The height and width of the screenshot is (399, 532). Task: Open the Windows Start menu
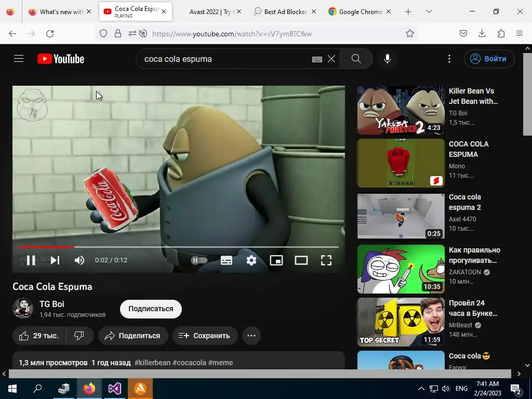(12, 389)
